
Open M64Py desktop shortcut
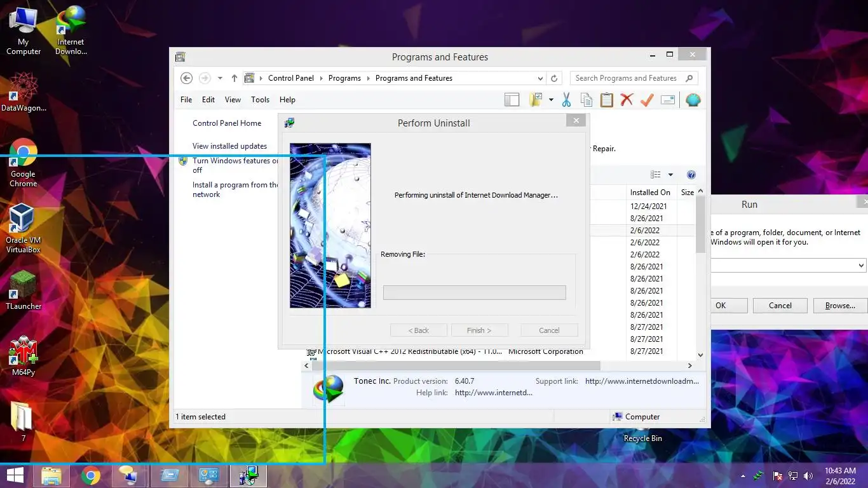tap(24, 356)
